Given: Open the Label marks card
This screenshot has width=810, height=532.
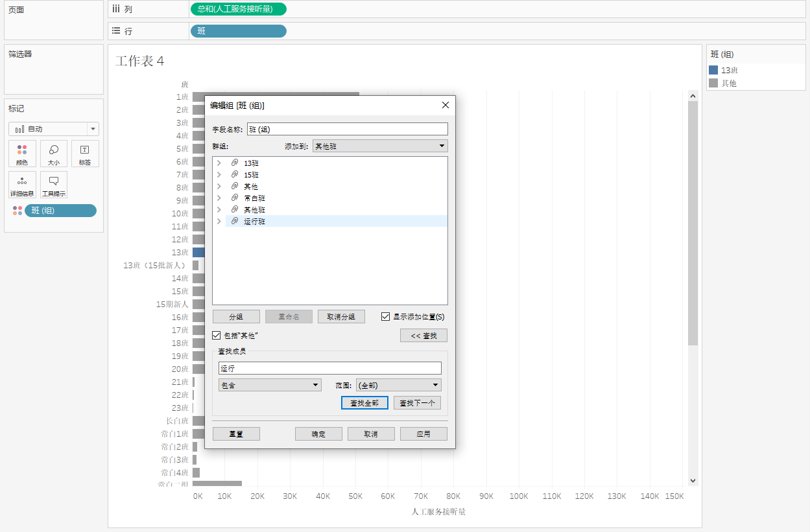Looking at the screenshot, I should coord(85,154).
